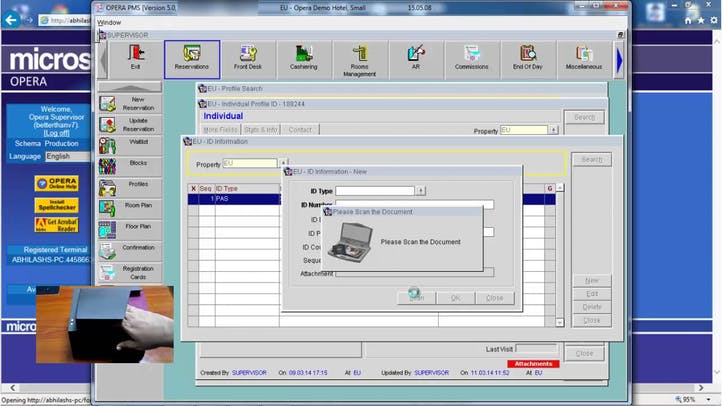Open the Floor Plan sidebar item
This screenshot has width=722, height=406.
130,230
